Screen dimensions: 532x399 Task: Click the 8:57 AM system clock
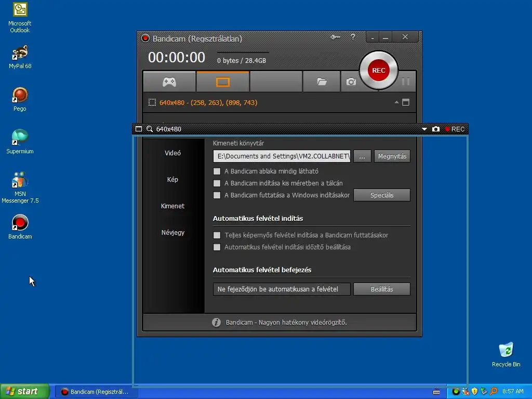[x=513, y=392]
